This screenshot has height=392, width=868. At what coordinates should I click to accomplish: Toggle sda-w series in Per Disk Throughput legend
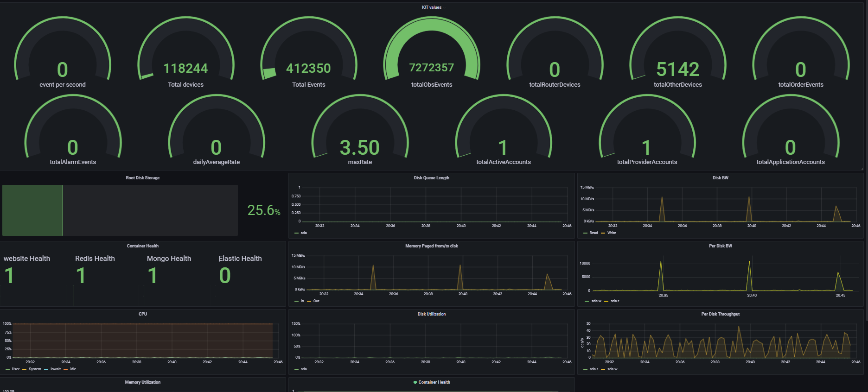612,369
